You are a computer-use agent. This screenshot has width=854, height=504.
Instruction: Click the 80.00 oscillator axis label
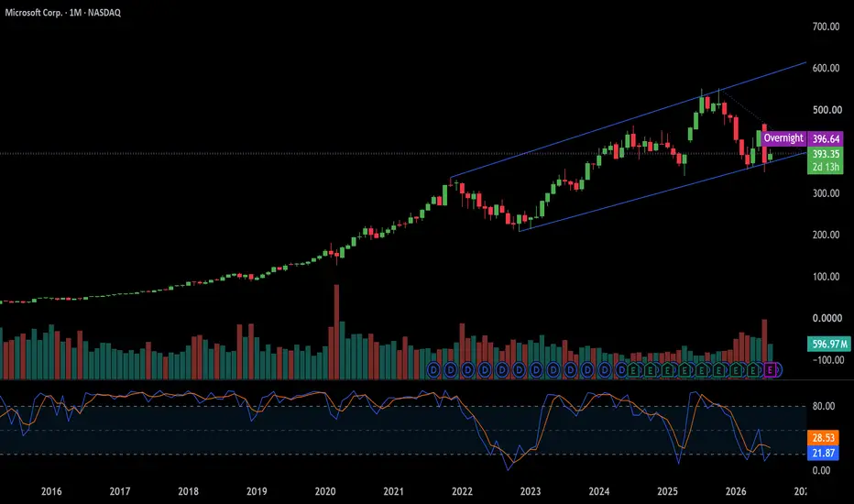824,406
